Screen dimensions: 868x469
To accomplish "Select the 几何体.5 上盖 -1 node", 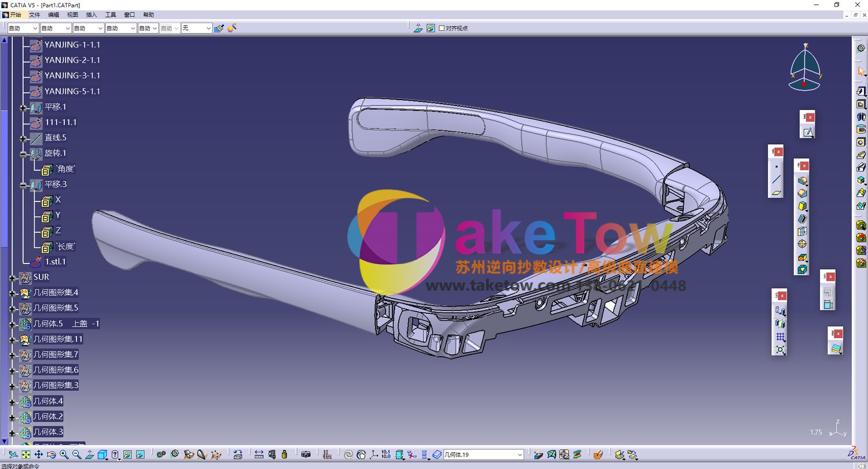I will [66, 324].
